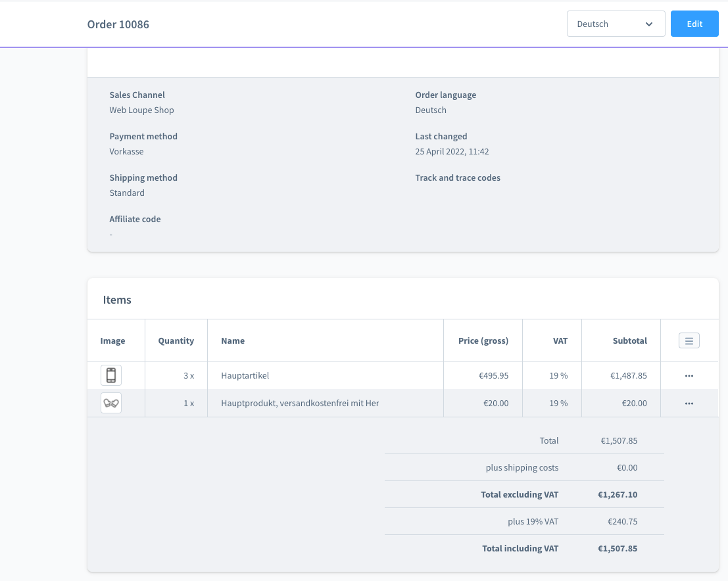
Task: Open the Hauptprodukt row three-dot menu
Action: click(x=689, y=404)
